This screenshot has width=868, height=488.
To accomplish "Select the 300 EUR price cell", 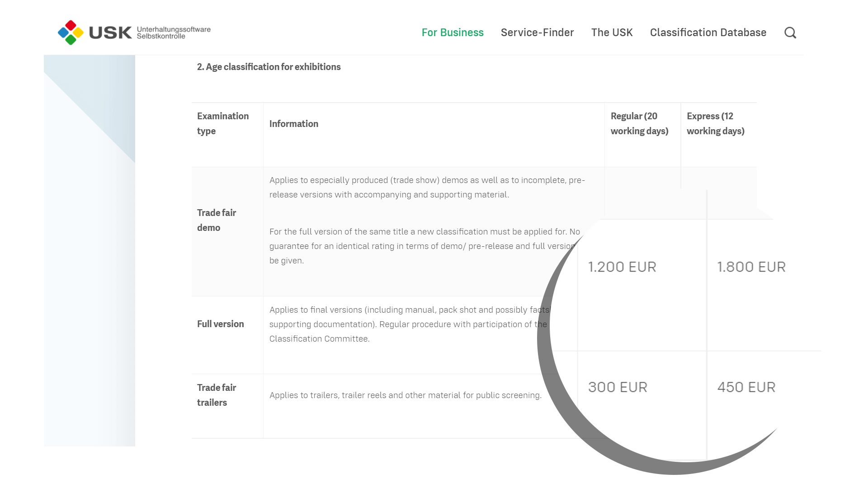I will [x=618, y=387].
